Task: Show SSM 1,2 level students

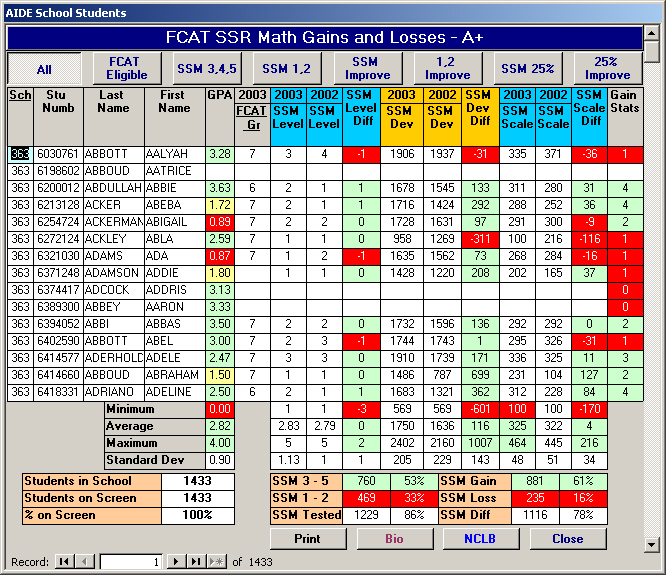Action: click(x=287, y=69)
